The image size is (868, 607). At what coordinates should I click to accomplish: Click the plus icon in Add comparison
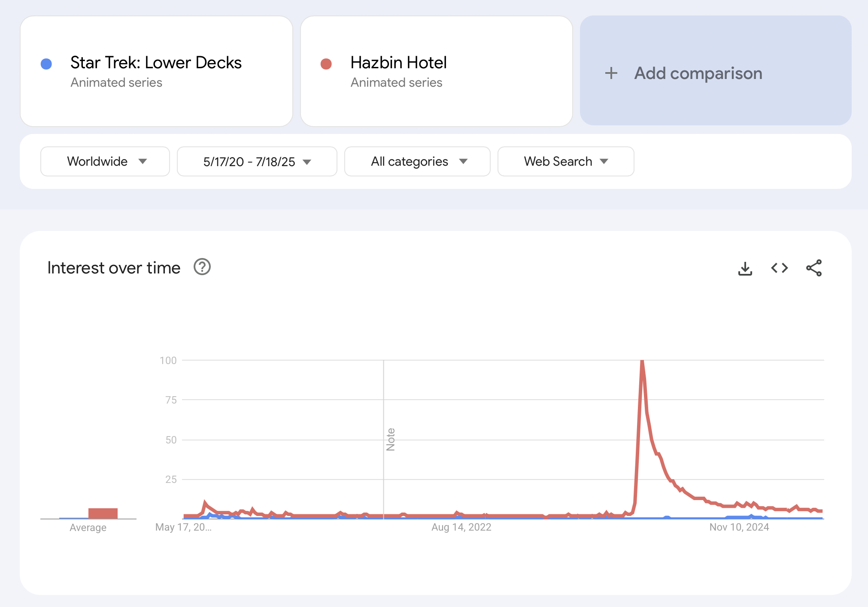[611, 73]
